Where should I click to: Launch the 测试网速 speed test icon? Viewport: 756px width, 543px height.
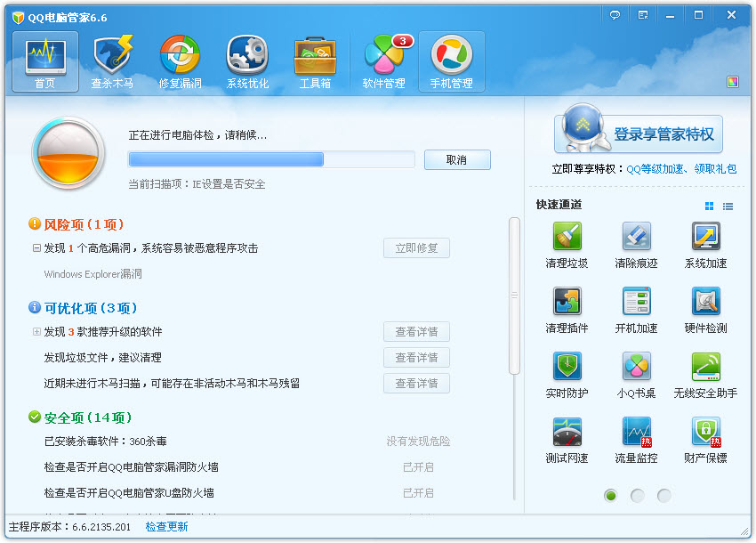coord(567,431)
